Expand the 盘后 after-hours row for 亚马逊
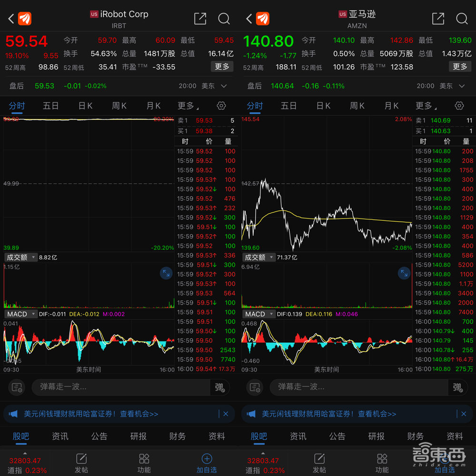476x476 pixels. [x=461, y=86]
